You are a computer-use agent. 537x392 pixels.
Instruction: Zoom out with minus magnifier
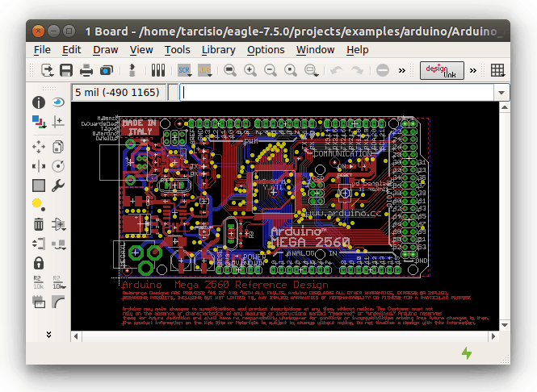tap(271, 70)
